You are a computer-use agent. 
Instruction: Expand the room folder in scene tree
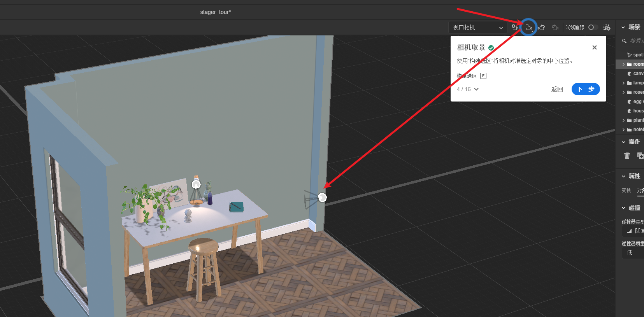[623, 64]
